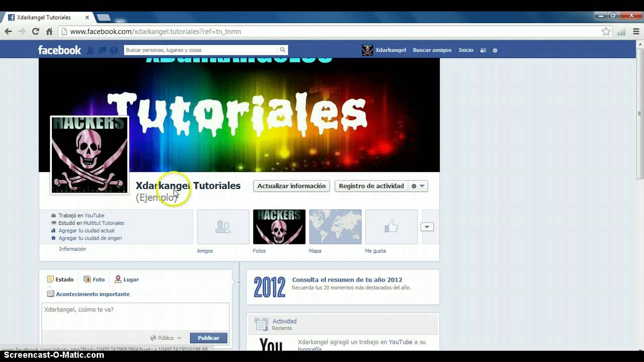Click Agregar tu ciudad actual
Viewport: 644px width, 362px height.
click(x=86, y=231)
